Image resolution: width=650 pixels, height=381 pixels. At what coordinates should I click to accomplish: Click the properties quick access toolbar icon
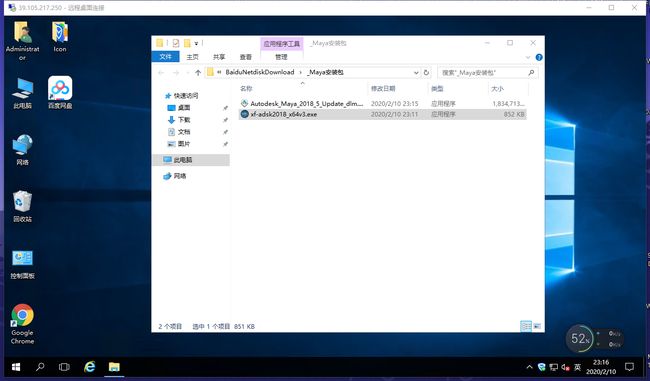tap(176, 43)
